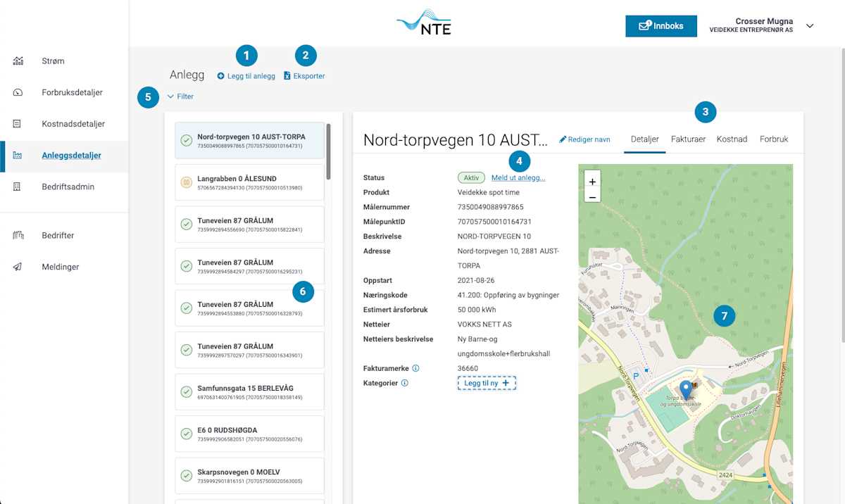Click the green check on the Nord-torpvegen 10 AUST-TORPA card
The width and height of the screenshot is (845, 504).
pyautogui.click(x=187, y=141)
